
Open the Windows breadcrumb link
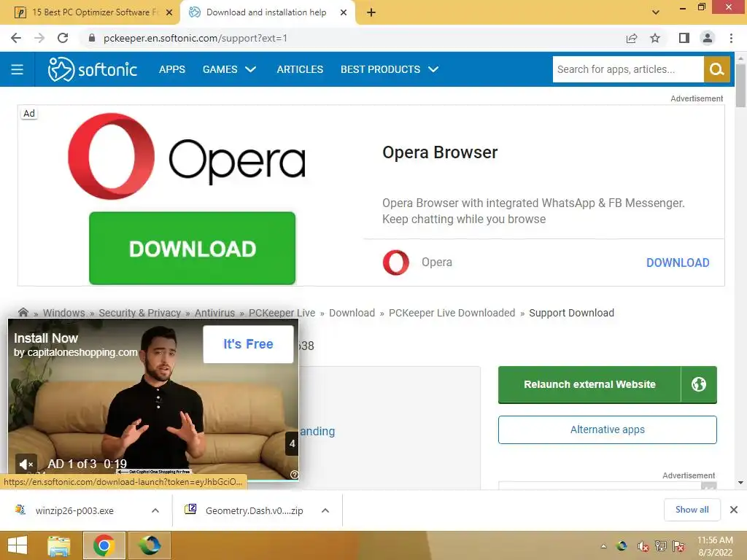(64, 313)
